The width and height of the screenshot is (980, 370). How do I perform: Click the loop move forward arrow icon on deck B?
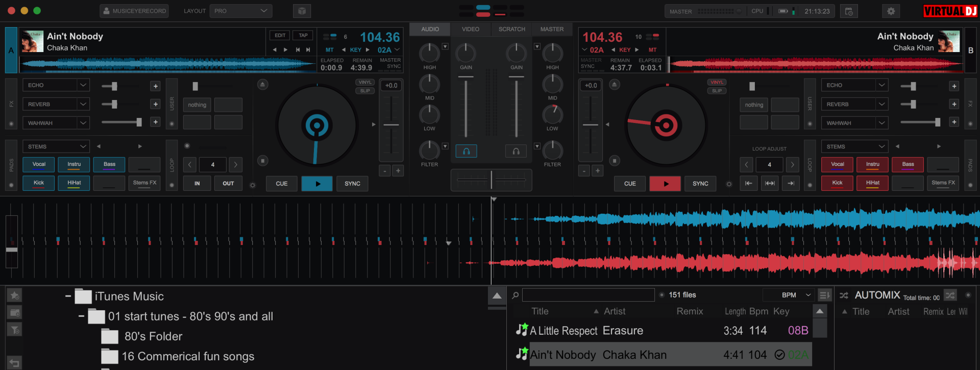pos(791,183)
